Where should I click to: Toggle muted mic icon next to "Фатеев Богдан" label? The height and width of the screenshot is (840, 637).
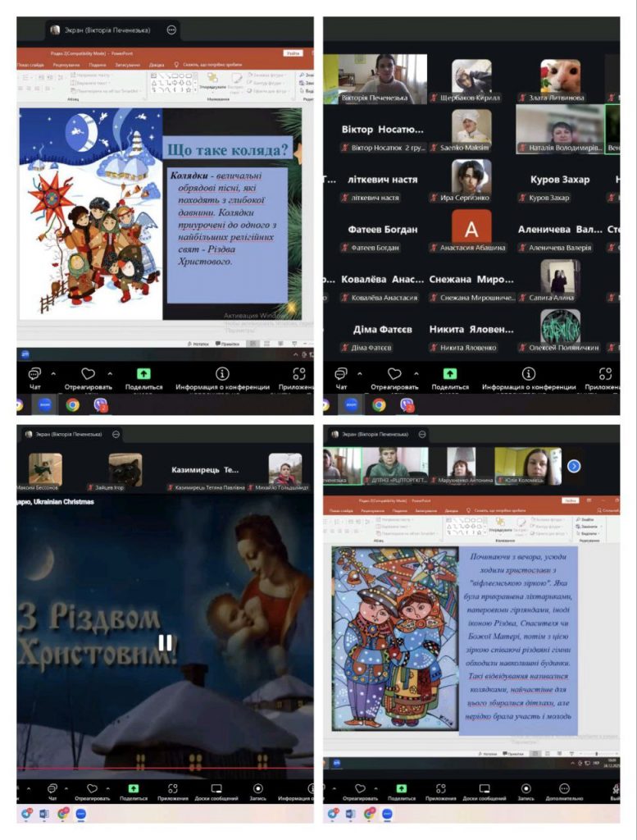(345, 248)
